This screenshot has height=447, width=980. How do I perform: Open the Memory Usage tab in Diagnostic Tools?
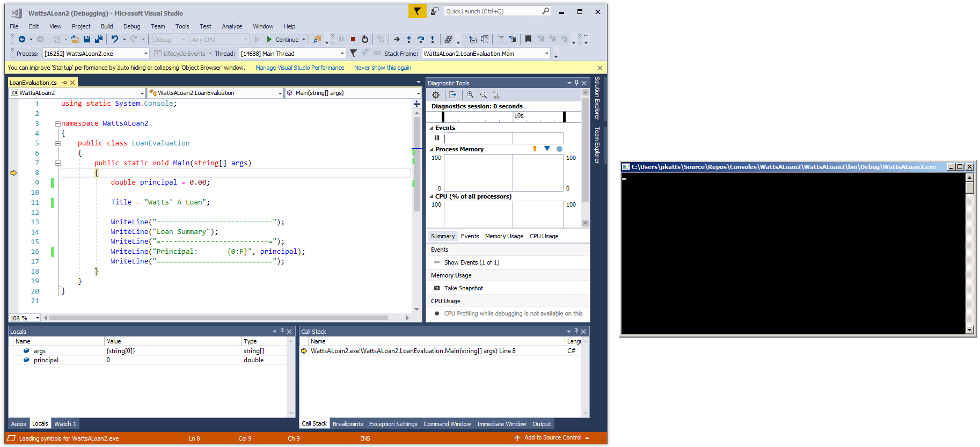(x=504, y=236)
